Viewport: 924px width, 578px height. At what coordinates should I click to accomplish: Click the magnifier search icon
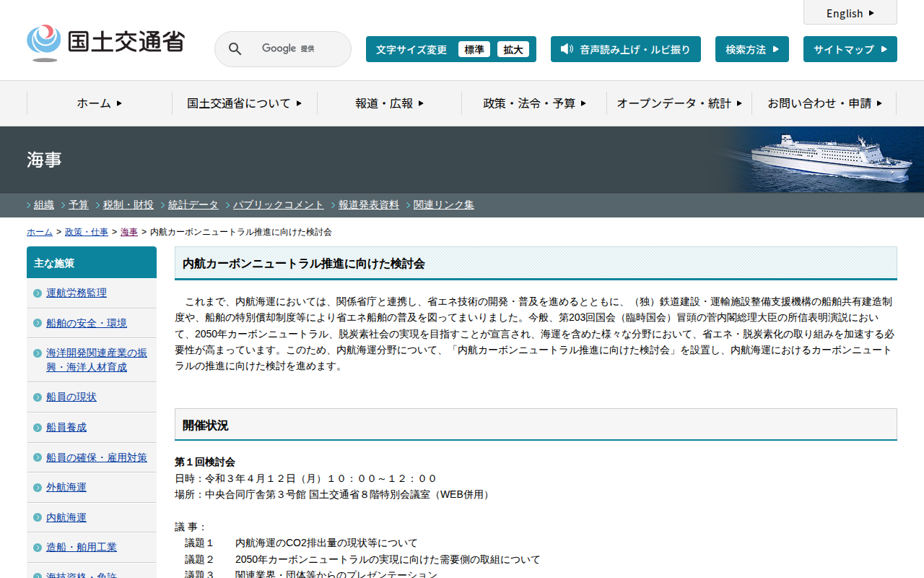click(235, 49)
